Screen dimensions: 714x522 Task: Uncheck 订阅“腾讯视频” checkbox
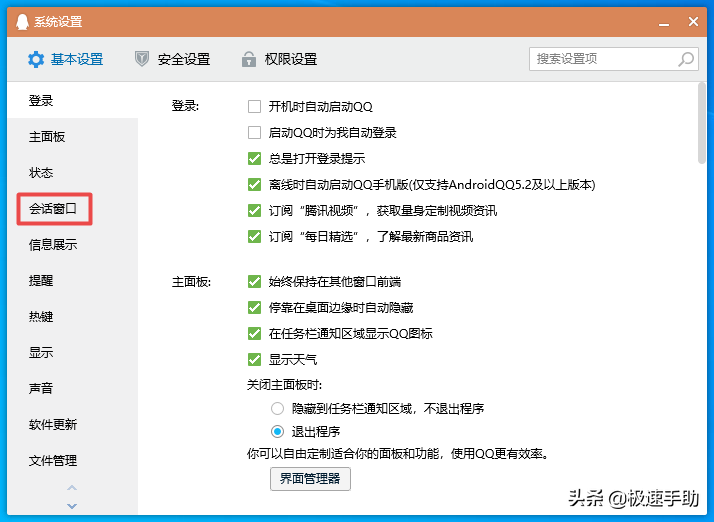[x=254, y=210]
